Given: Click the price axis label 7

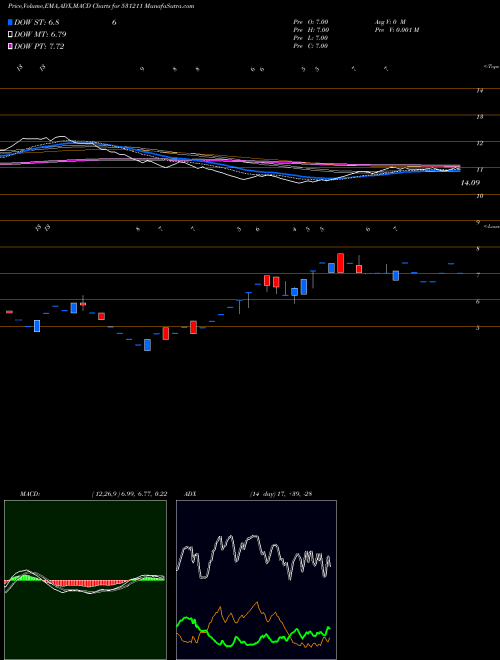Looking at the screenshot, I should coord(478,275).
